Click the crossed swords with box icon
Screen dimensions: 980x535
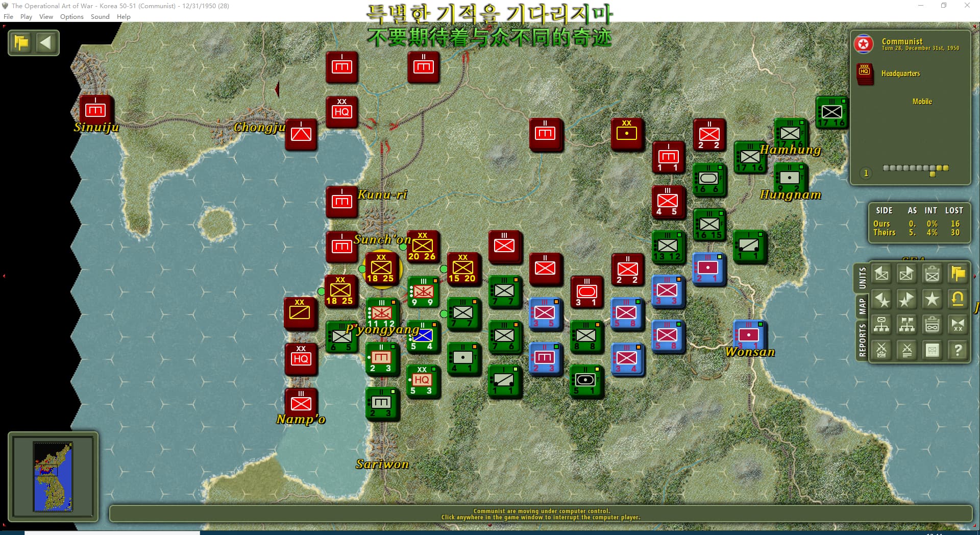(881, 350)
